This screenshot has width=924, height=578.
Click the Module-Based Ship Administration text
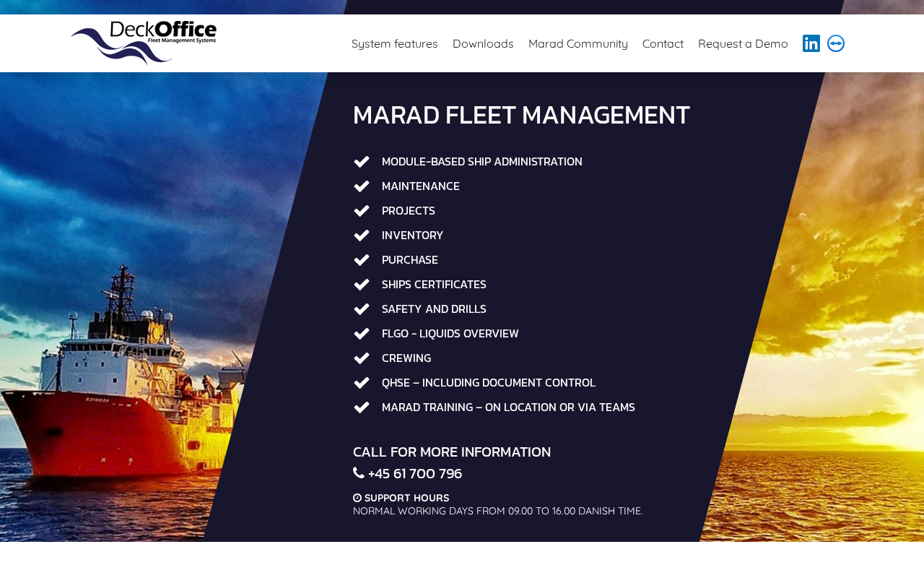click(x=482, y=162)
